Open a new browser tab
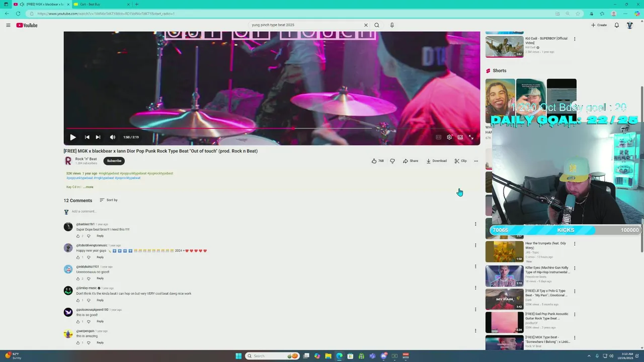Screen dimensions: 644x362 click(136, 5)
